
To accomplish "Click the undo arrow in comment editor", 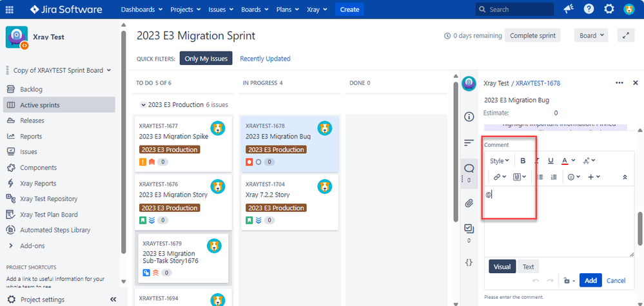I will click(x=536, y=281).
